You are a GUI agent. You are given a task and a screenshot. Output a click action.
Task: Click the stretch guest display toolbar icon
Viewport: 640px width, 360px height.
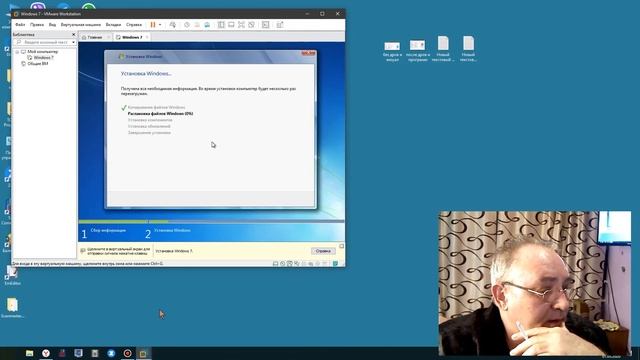pyautogui.click(x=280, y=25)
